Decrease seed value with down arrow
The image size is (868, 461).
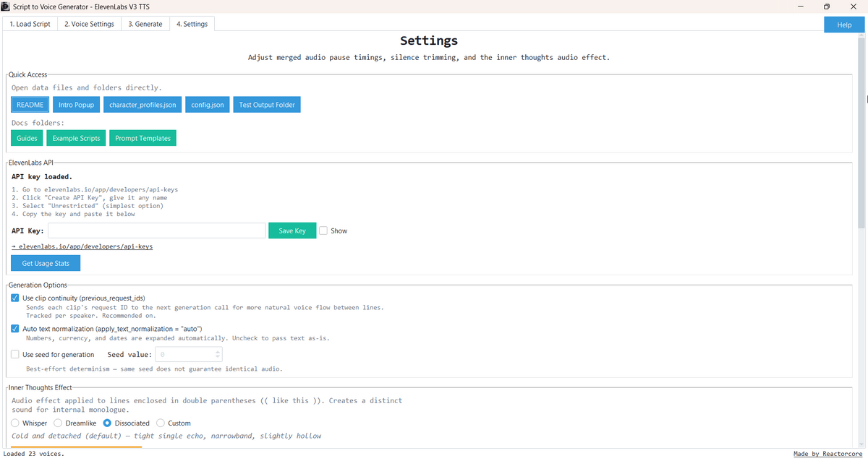tap(218, 358)
